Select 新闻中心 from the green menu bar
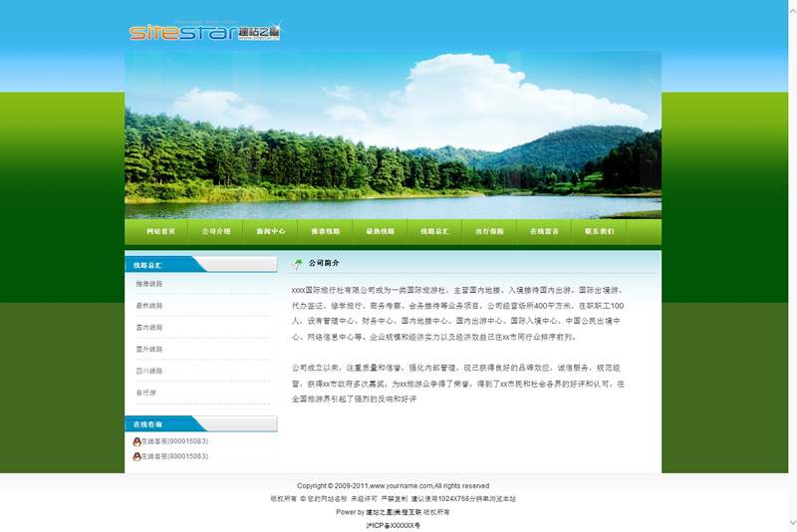This screenshot has width=797, height=532. tap(271, 231)
